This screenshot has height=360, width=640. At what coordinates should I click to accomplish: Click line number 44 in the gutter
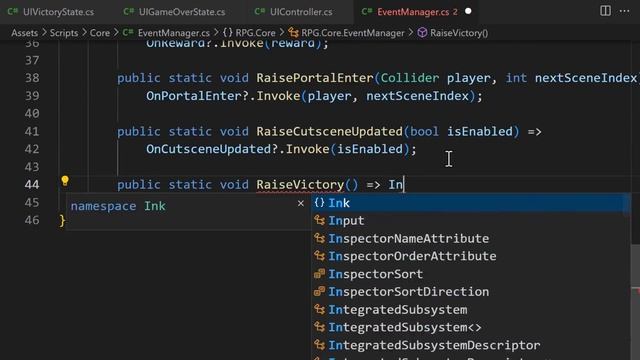pyautogui.click(x=32, y=184)
